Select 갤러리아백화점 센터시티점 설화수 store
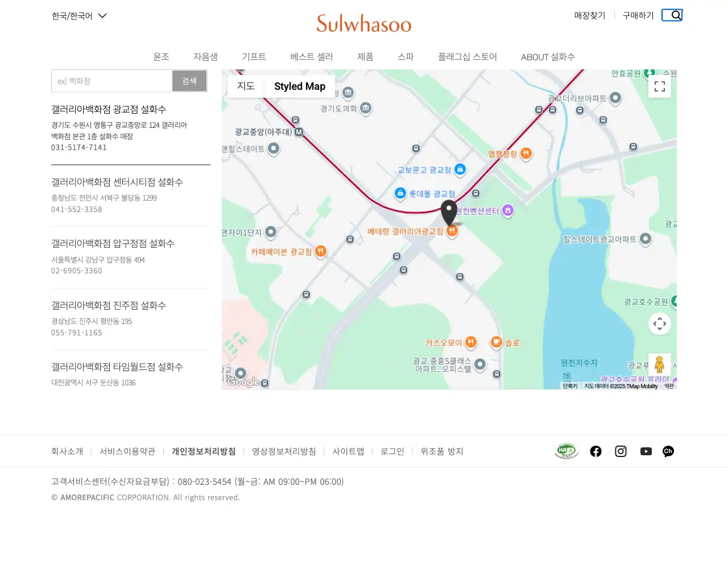728x582 pixels. pyautogui.click(x=117, y=182)
